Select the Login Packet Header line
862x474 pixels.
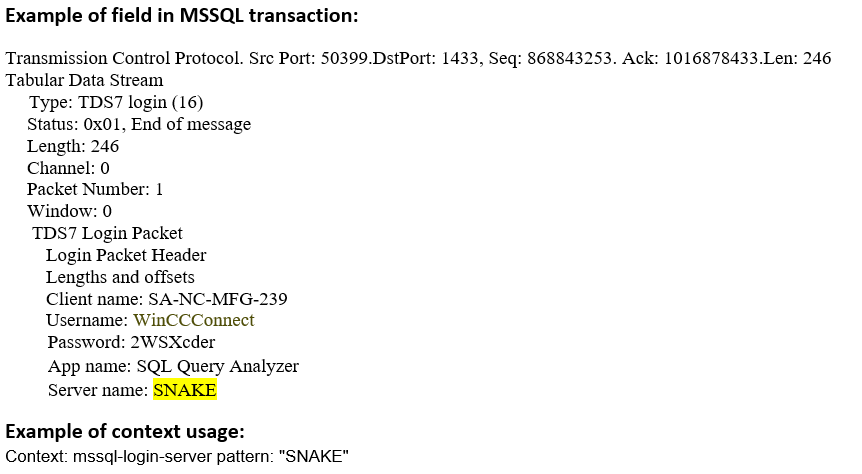tap(126, 255)
